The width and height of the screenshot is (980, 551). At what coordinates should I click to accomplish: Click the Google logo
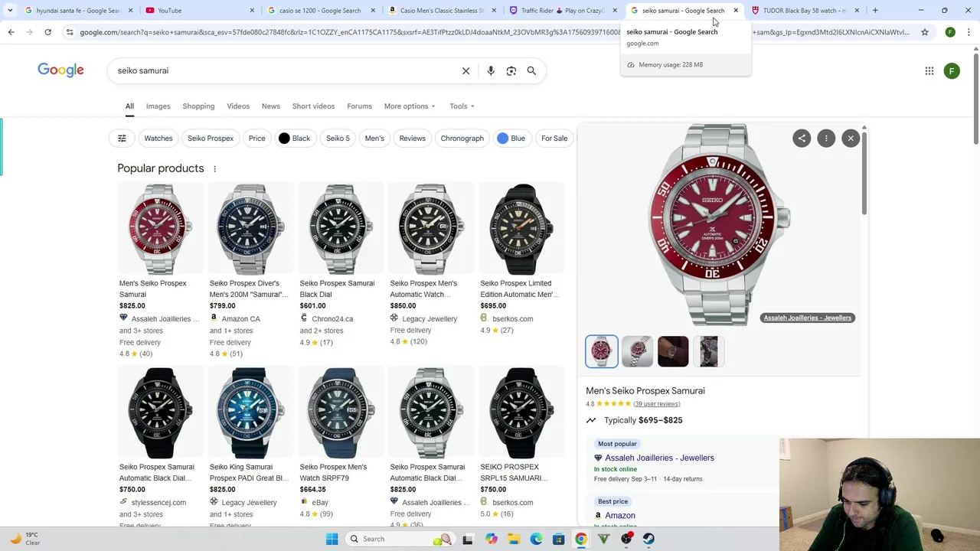(60, 70)
